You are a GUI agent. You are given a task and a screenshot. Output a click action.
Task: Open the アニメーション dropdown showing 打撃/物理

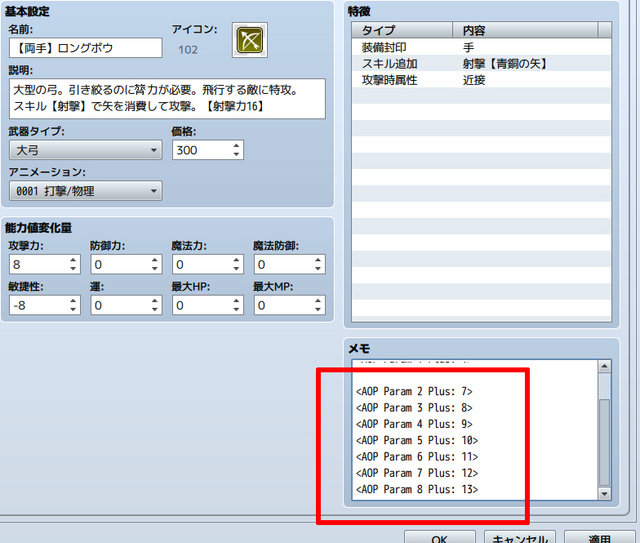click(x=86, y=191)
